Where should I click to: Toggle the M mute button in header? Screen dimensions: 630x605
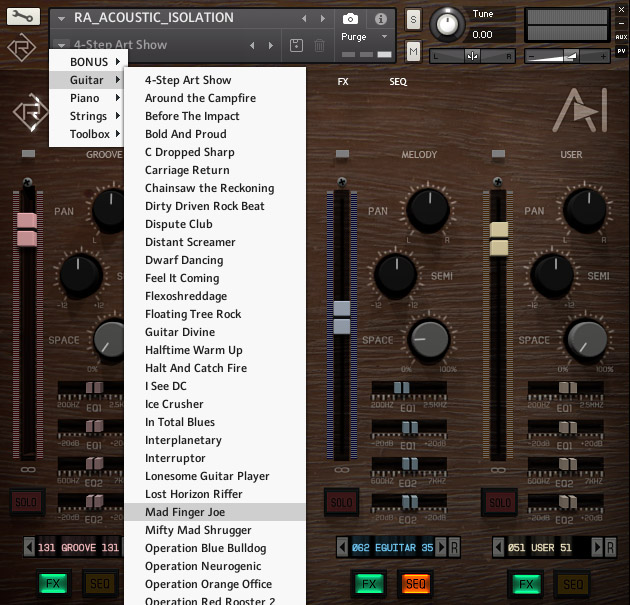click(x=414, y=51)
